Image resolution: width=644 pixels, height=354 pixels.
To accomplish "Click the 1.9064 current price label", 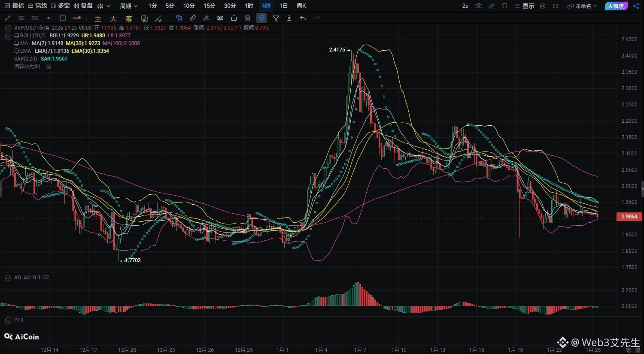I will [x=629, y=217].
